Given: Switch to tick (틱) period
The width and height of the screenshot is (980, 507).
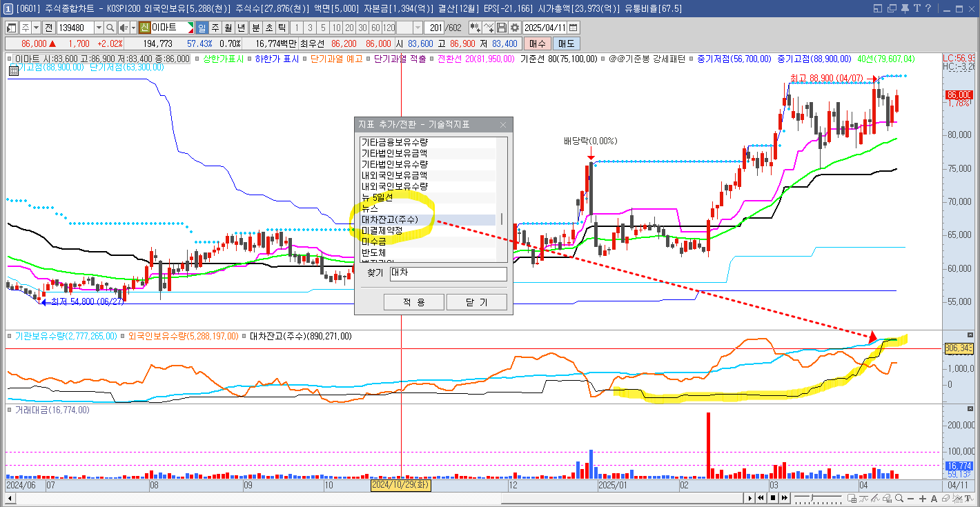Looking at the screenshot, I should pos(282,28).
